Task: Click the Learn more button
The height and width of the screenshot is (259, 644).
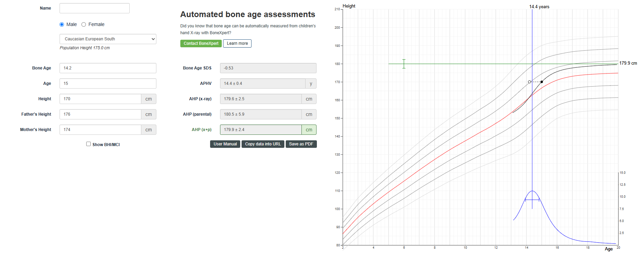Action: click(237, 43)
